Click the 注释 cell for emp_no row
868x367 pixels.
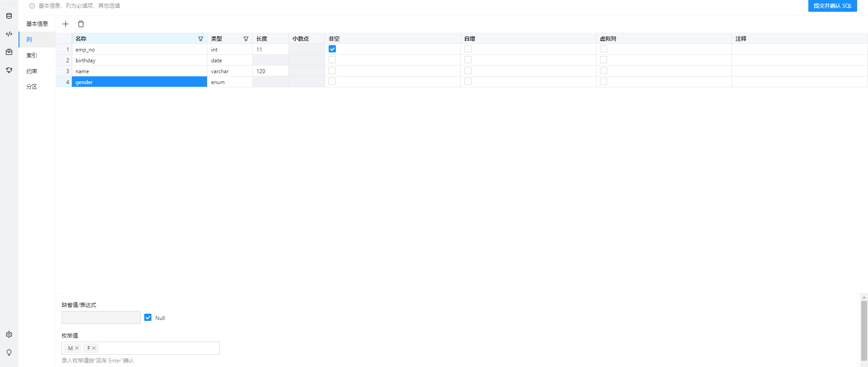(799, 49)
